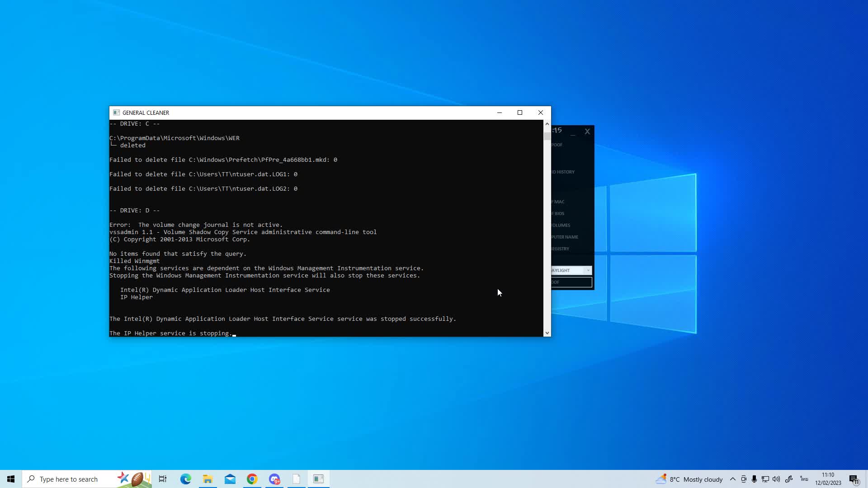Click the bottom outlined button in the spoofer window
The image size is (868, 488).
[x=571, y=282]
